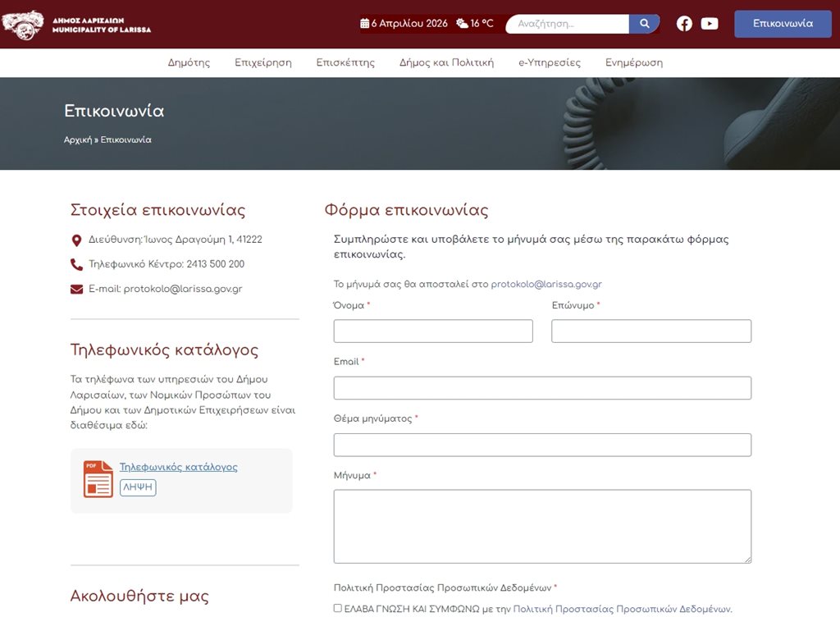Check the privacy policy consent checkbox
840x617 pixels.
pyautogui.click(x=338, y=608)
